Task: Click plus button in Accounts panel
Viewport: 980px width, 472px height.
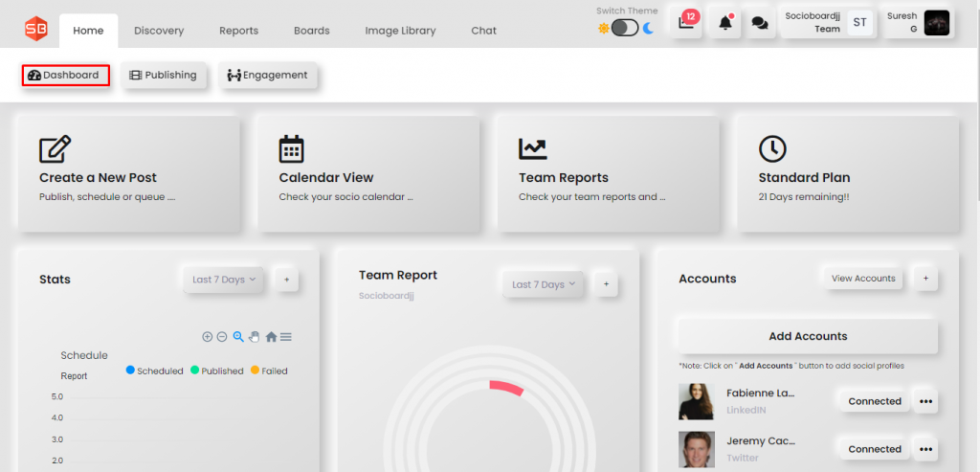Action: point(925,279)
